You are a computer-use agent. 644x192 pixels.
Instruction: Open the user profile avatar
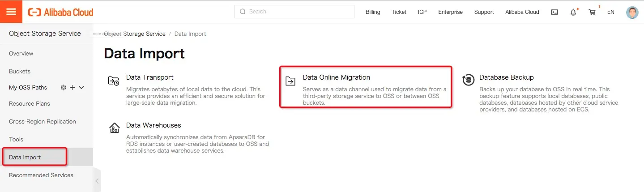pos(632,12)
